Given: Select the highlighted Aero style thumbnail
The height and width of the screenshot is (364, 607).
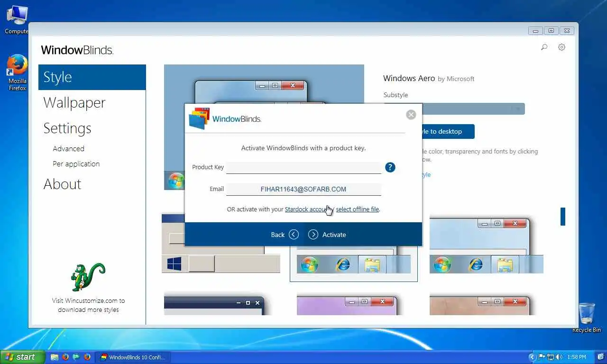Looking at the screenshot, I should [x=353, y=263].
